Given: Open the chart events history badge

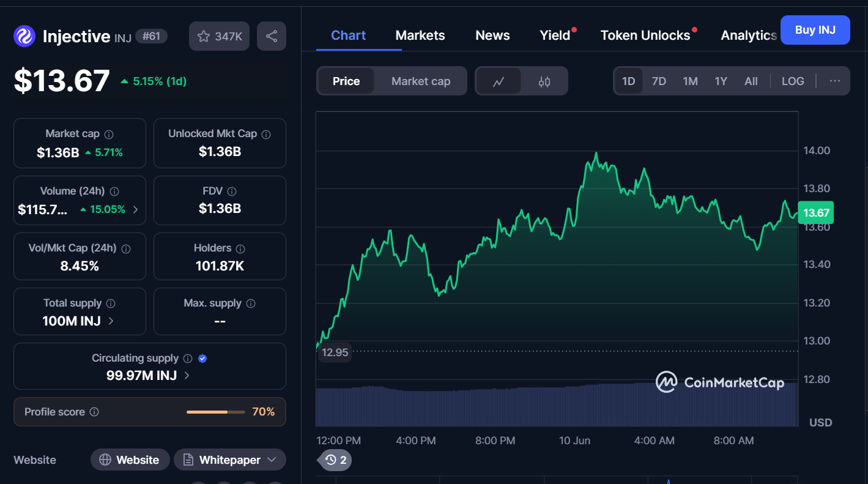Looking at the screenshot, I should [x=335, y=460].
